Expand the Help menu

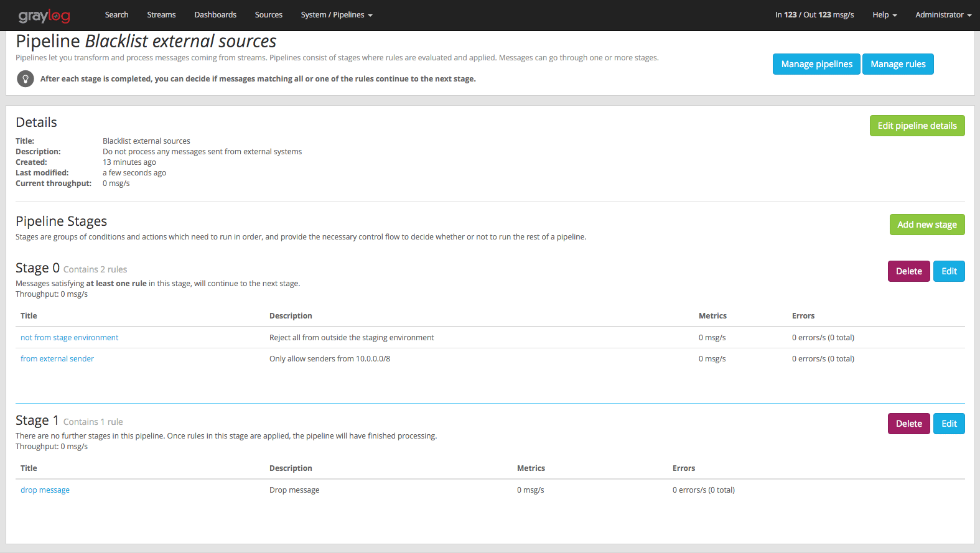click(x=884, y=15)
